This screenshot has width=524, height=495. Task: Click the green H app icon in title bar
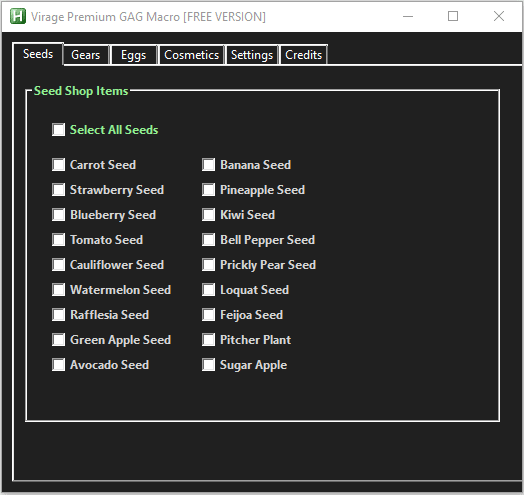coord(17,16)
